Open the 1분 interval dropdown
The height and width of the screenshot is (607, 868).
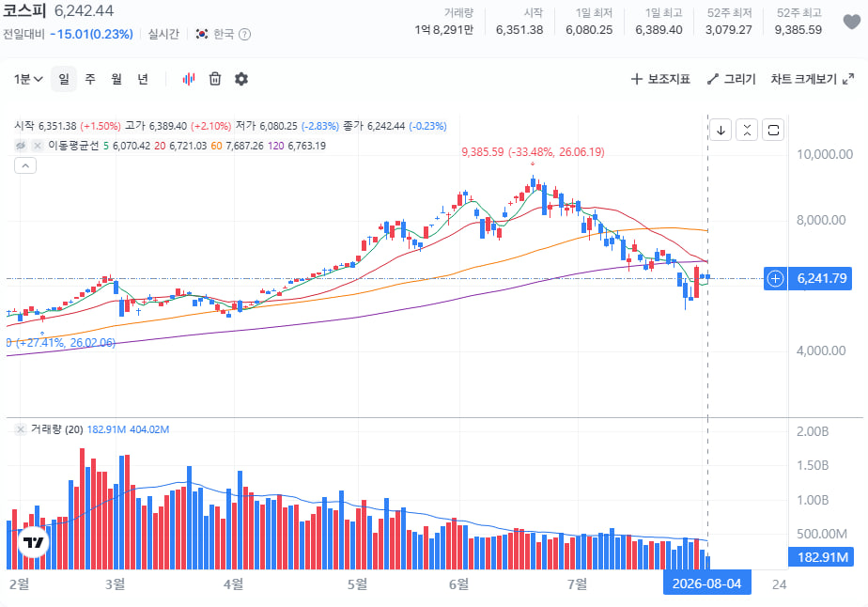(27, 79)
